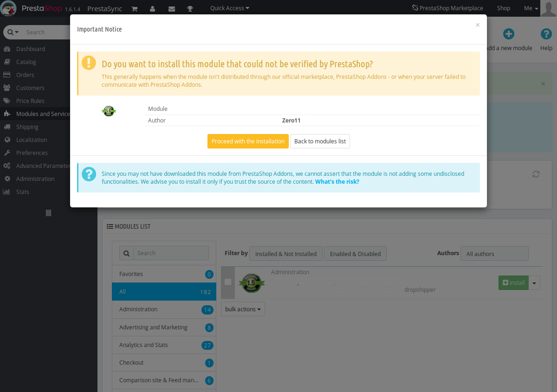557x392 pixels.
Task: Select Comparison site & Feed management category
Action: pos(164,380)
